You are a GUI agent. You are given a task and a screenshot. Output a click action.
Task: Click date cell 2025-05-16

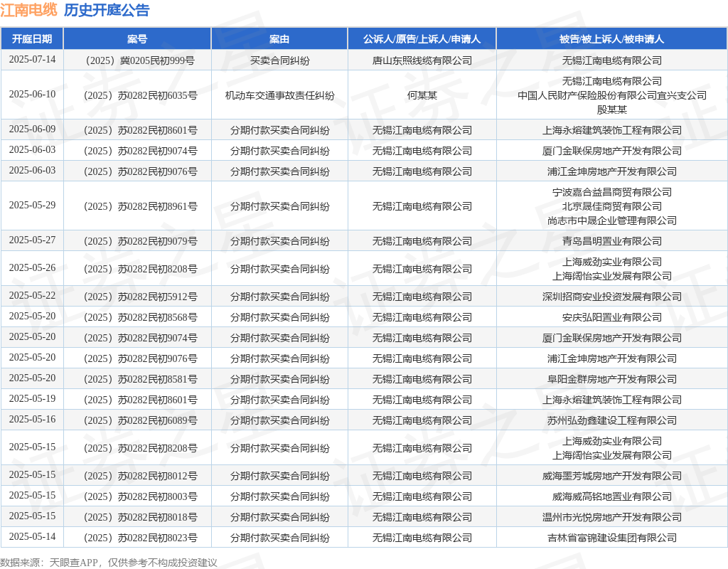(32, 420)
